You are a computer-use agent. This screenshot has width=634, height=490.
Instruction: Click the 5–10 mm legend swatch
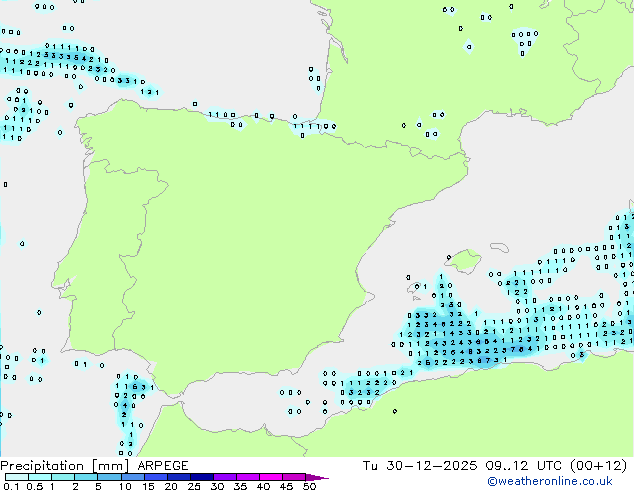(109, 477)
